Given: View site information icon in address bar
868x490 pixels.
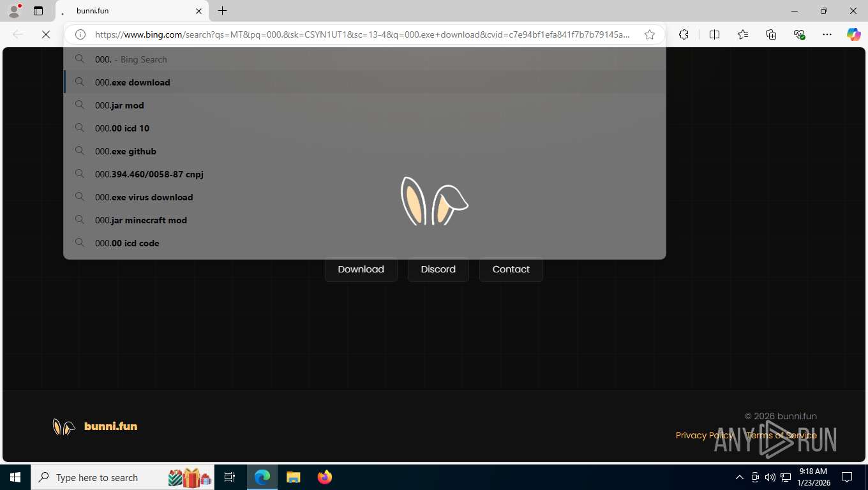Looking at the screenshot, I should pyautogui.click(x=80, y=34).
